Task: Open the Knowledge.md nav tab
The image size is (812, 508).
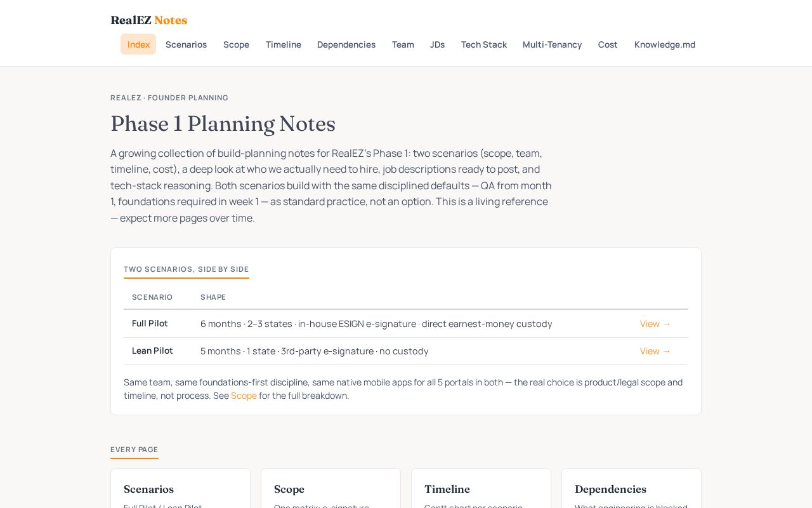Action: tap(664, 44)
